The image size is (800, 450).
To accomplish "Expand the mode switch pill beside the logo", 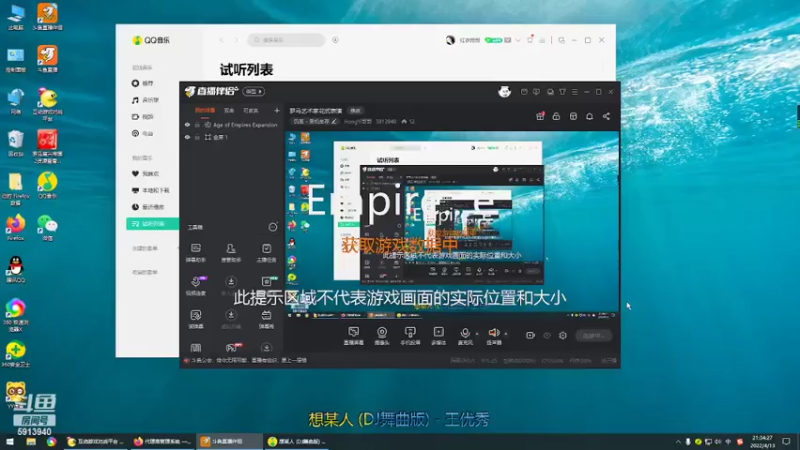I will click(254, 91).
